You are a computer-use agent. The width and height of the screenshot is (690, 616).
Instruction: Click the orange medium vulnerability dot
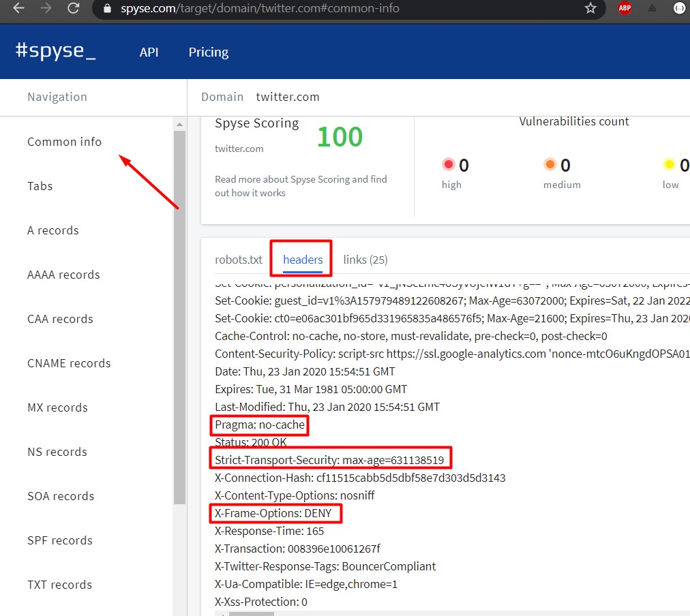550,164
